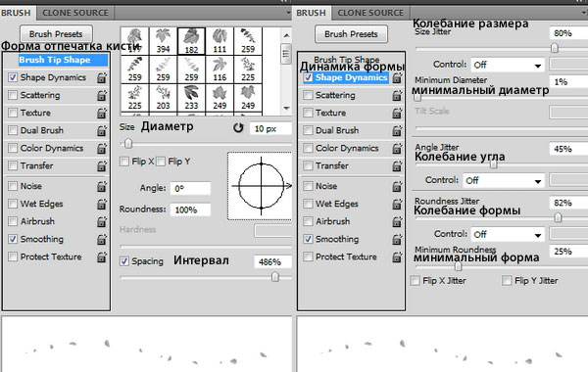
Task: Enable Texture checkbox in left panel
Action: pyautogui.click(x=13, y=113)
